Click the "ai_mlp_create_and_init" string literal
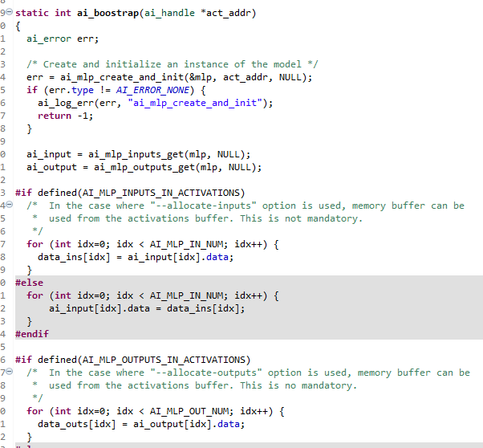The width and height of the screenshot is (483, 448). (195, 103)
